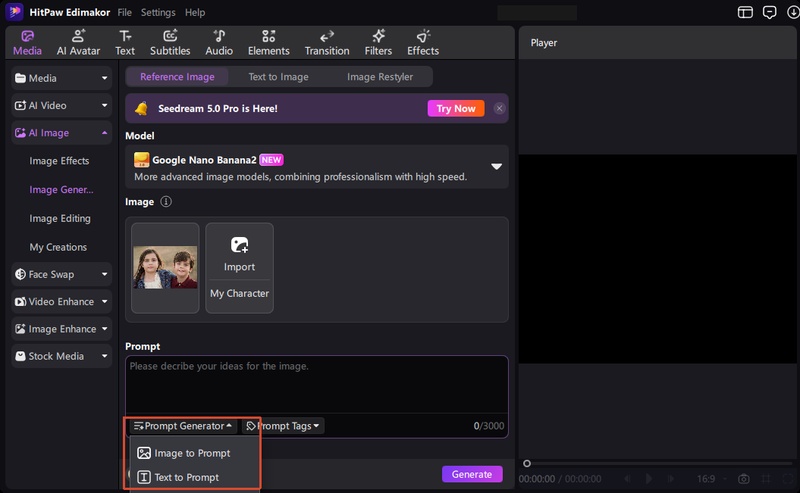Select Image Generator in sidebar

61,189
